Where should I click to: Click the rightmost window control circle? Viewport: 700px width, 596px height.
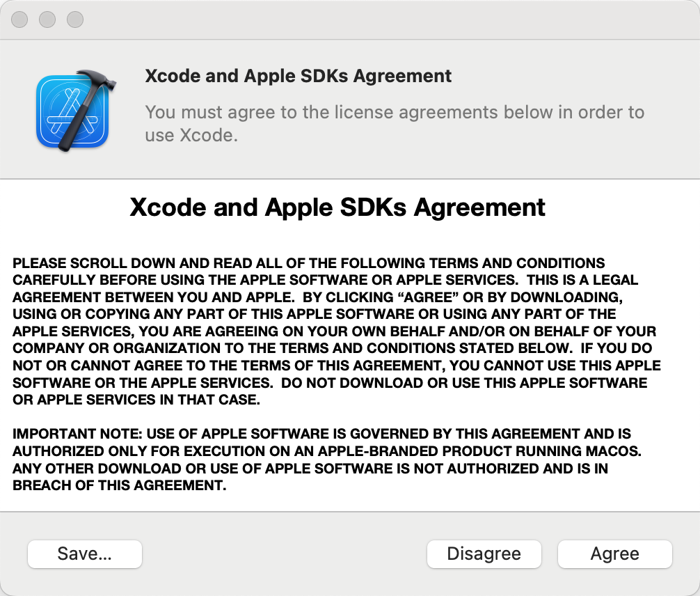74,19
